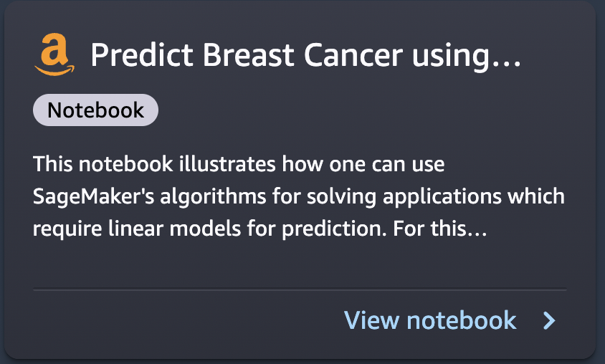Viewport: 605px width, 364px height.
Task: Click the words solving applications in description
Action: pyautogui.click(x=404, y=198)
